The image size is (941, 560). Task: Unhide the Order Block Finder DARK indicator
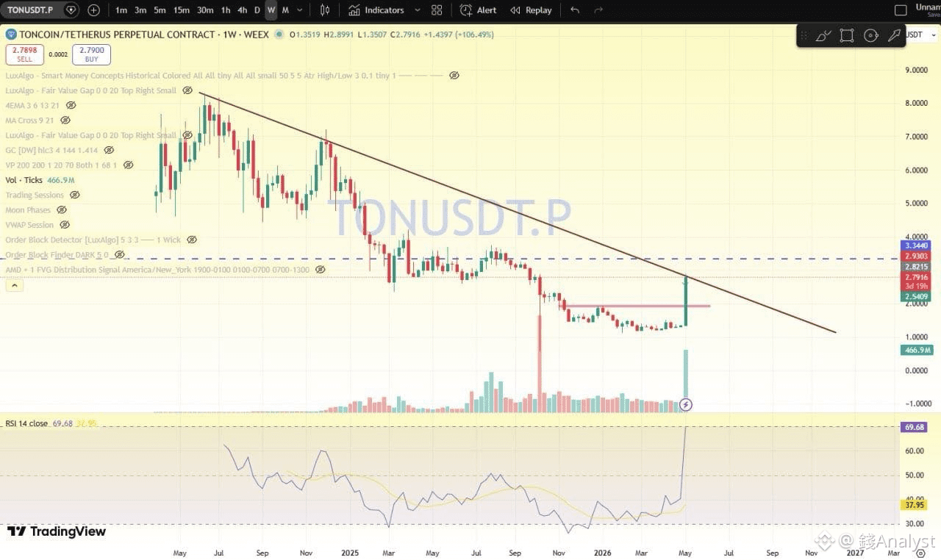click(119, 255)
